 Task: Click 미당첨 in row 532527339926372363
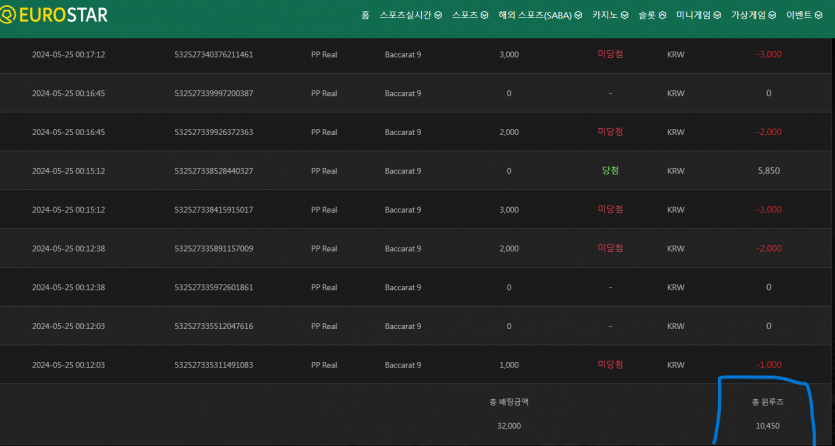click(610, 132)
